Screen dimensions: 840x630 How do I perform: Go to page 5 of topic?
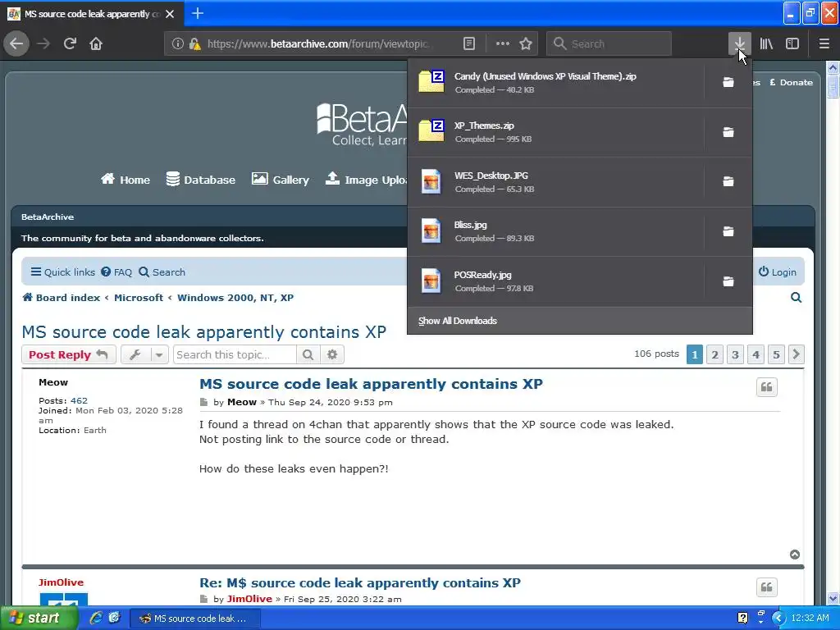pos(776,354)
